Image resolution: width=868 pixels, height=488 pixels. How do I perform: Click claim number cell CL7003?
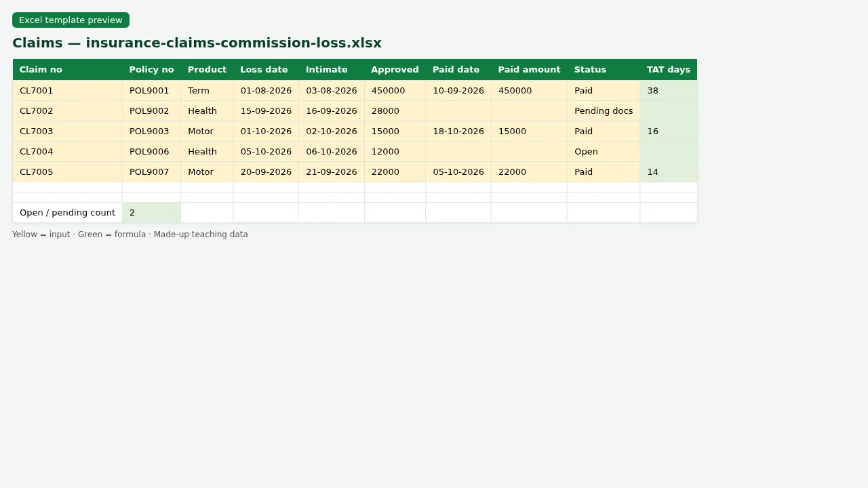coord(67,131)
